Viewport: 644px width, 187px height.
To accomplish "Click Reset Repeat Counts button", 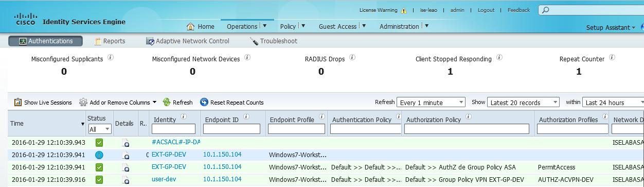I will (231, 103).
